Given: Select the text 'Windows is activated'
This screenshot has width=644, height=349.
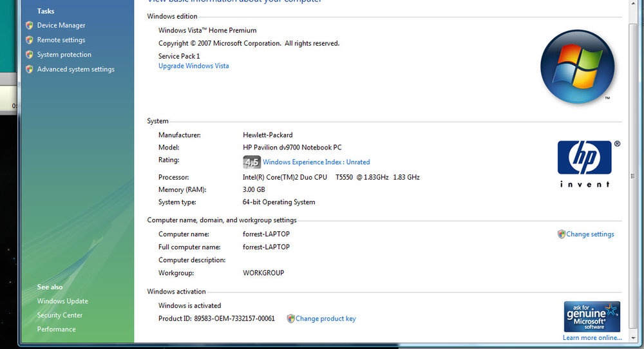Looking at the screenshot, I should click(190, 305).
